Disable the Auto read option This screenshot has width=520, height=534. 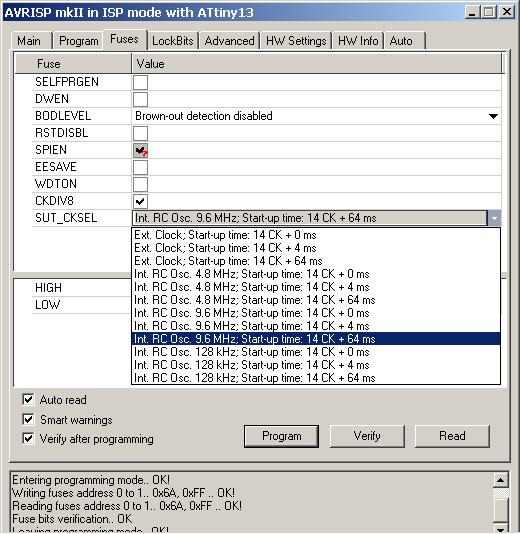[28, 400]
